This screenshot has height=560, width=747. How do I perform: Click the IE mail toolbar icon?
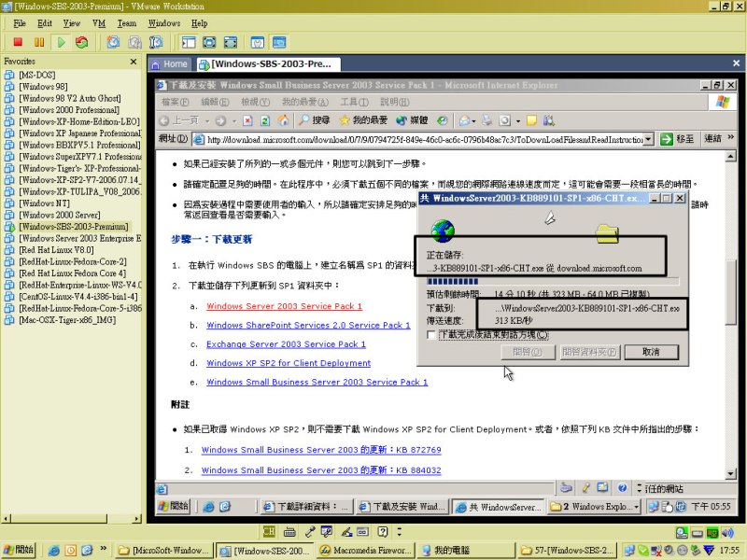click(x=465, y=120)
